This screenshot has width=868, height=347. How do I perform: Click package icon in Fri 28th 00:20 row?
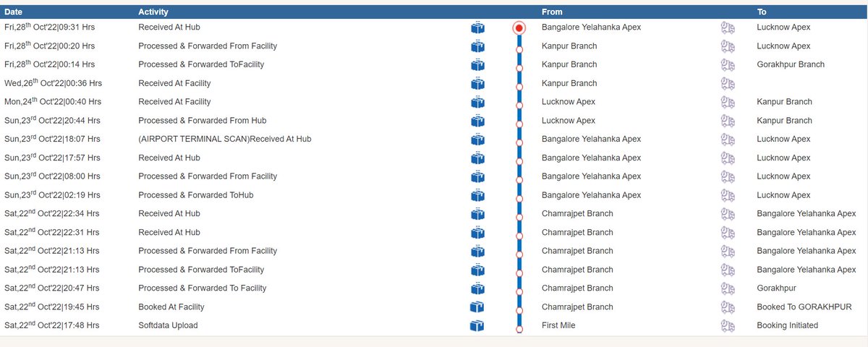click(x=477, y=46)
